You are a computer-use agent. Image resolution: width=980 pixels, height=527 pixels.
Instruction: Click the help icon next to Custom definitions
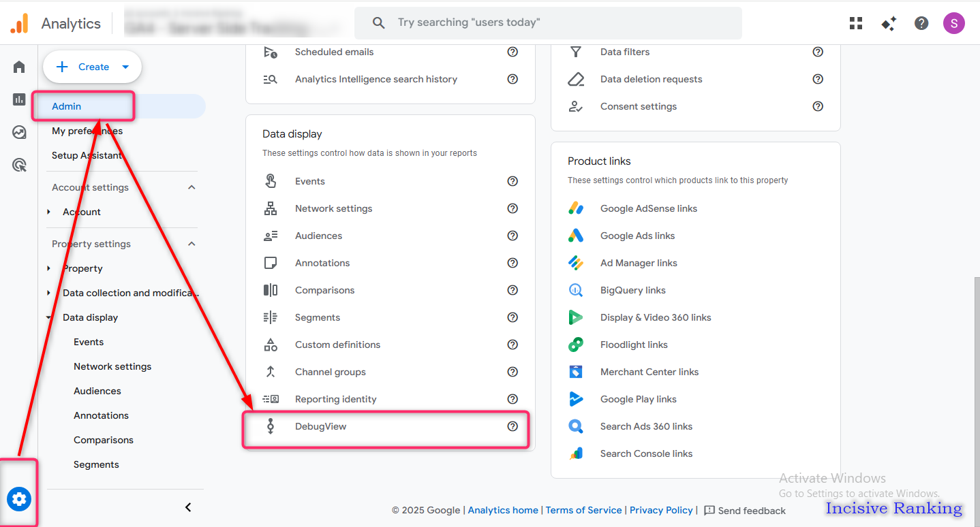(512, 345)
